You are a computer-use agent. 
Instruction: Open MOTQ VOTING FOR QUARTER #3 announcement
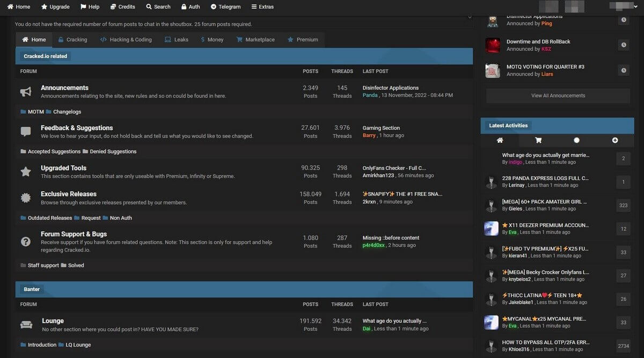[545, 67]
